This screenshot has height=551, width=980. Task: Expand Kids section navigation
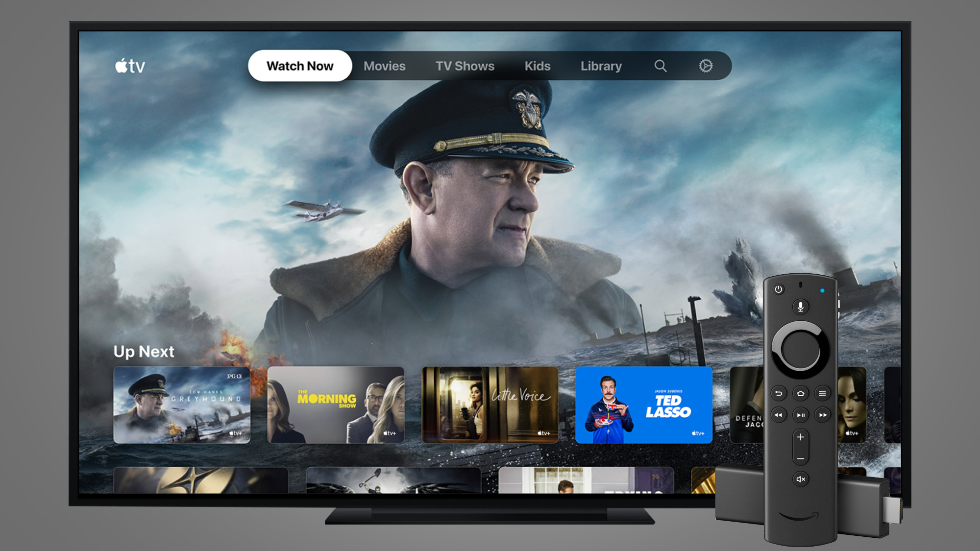(x=537, y=66)
